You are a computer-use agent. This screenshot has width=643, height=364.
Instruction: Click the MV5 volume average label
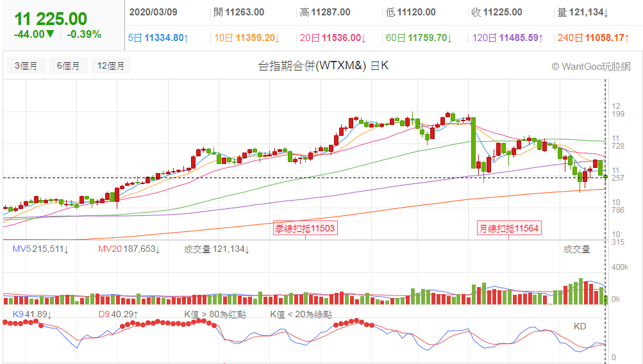coord(42,249)
